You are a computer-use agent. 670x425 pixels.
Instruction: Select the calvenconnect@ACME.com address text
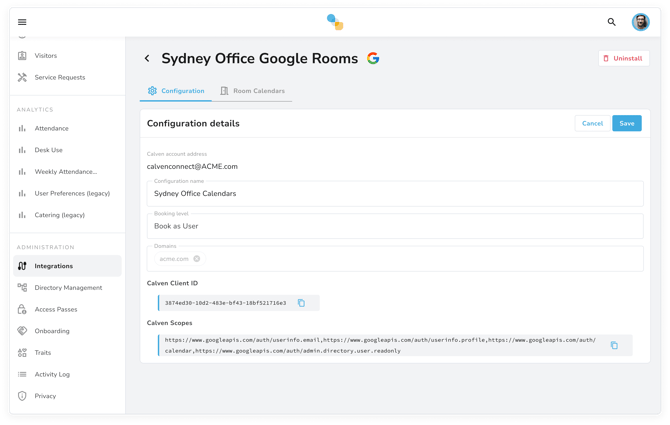pyautogui.click(x=192, y=167)
